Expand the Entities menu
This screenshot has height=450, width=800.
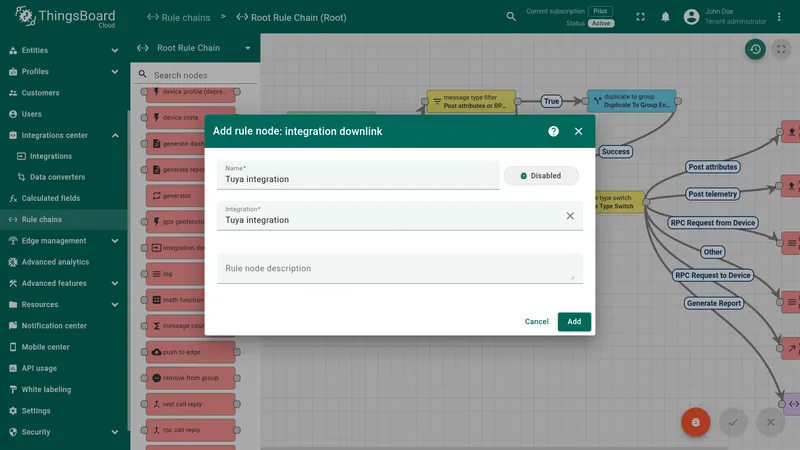coord(63,50)
